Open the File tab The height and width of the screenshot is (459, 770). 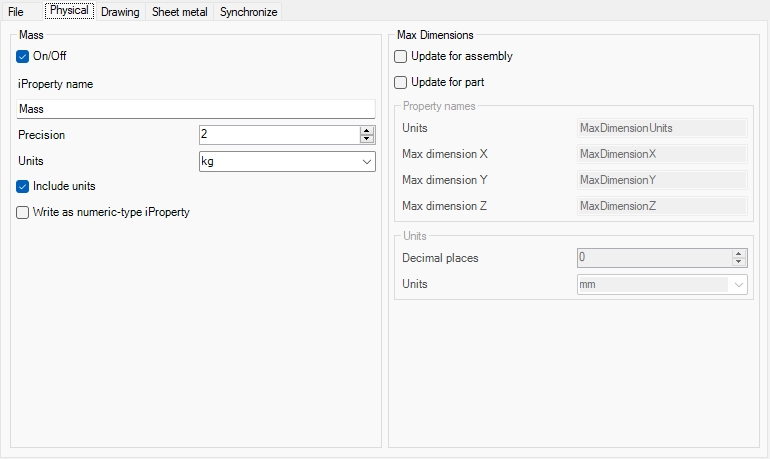click(16, 12)
